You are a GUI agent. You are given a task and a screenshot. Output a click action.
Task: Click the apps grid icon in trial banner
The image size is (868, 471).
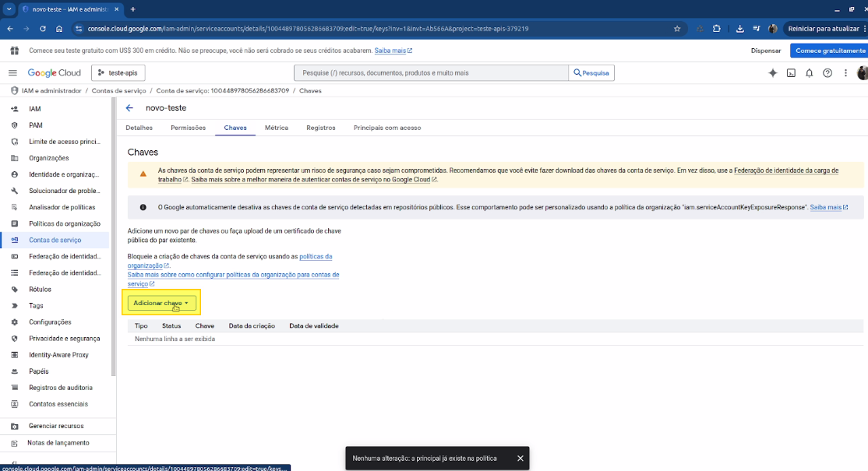coord(14,51)
